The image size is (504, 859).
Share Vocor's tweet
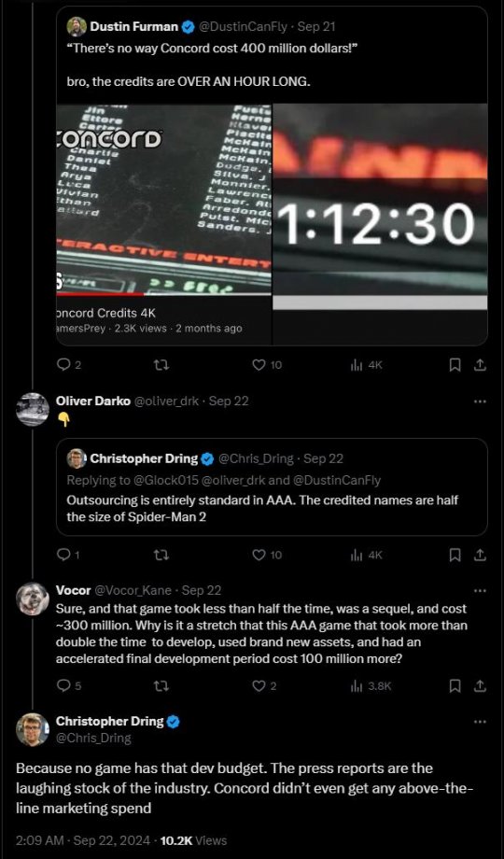[480, 685]
